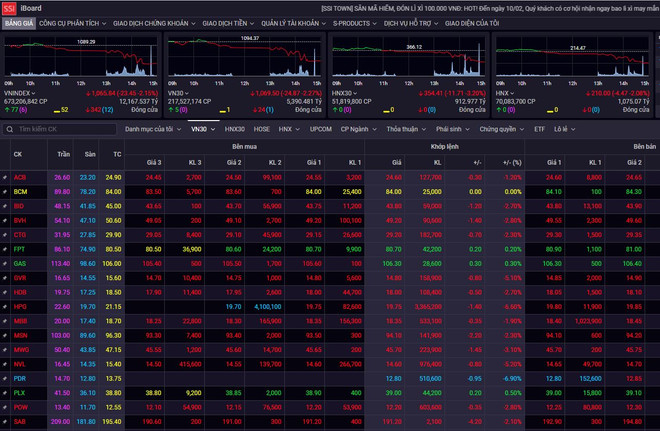Viewport: 660px width, 431px height.
Task: Pin the BCM stock row
Action: 6,191
